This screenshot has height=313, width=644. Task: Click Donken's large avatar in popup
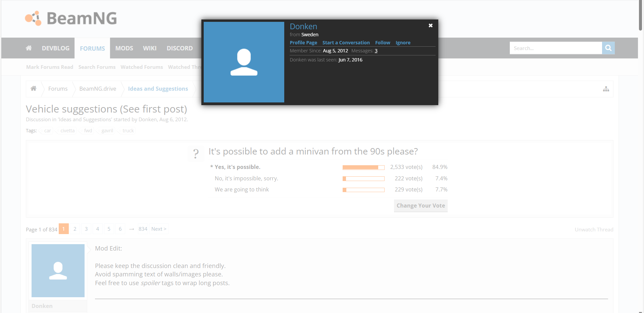coord(244,62)
